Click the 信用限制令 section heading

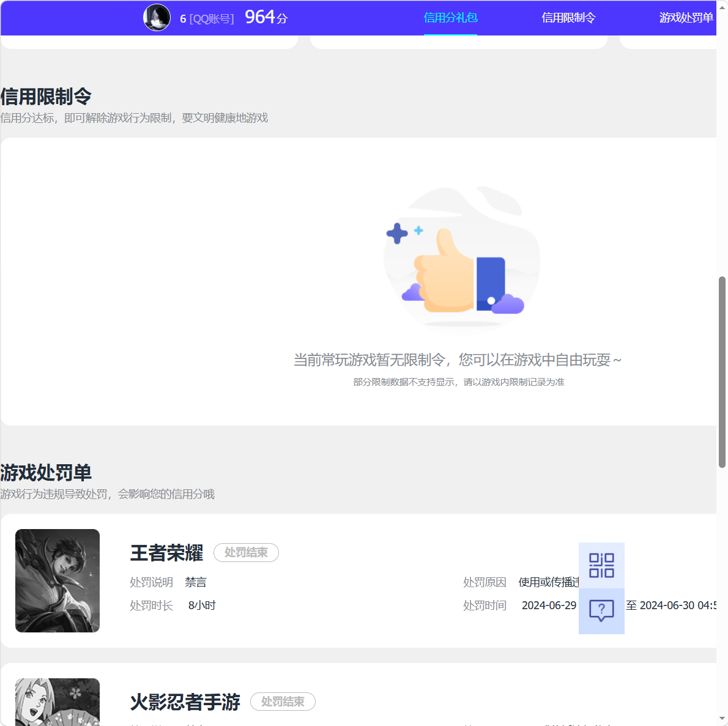point(46,97)
